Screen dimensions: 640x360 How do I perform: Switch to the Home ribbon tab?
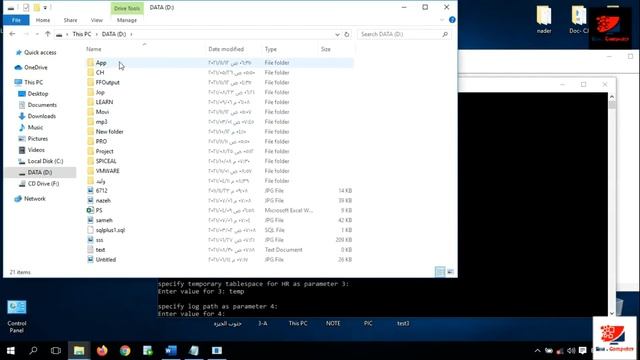(x=43, y=20)
